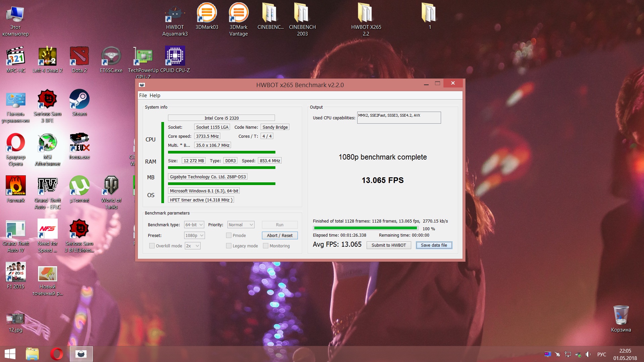The width and height of the screenshot is (644, 362).
Task: Launch Браузер Opera desktop shortcut
Action: coord(15,149)
